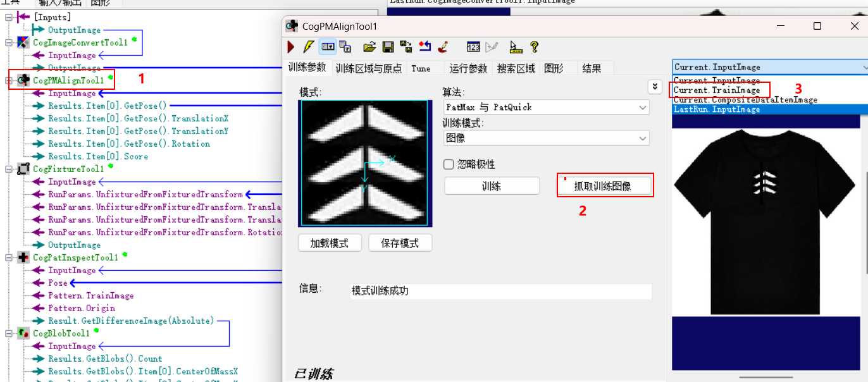Click the 信息 field showing 模式训练成功

[500, 292]
